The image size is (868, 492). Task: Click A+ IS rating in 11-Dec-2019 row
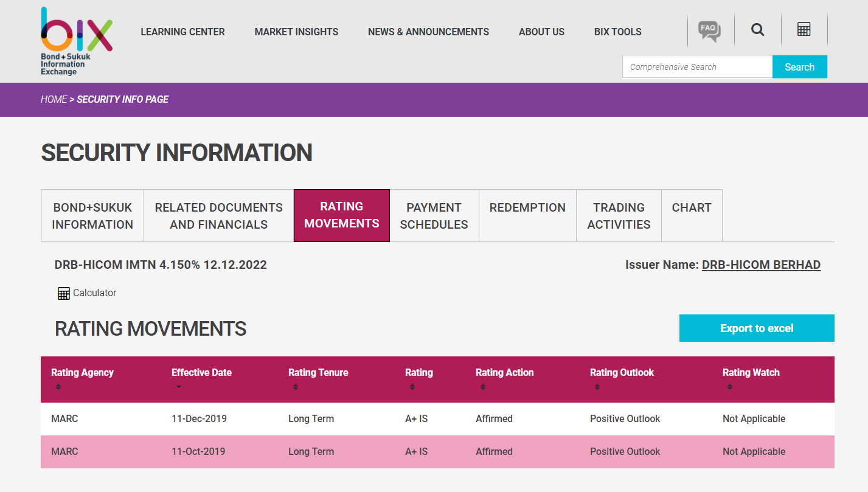(x=416, y=419)
